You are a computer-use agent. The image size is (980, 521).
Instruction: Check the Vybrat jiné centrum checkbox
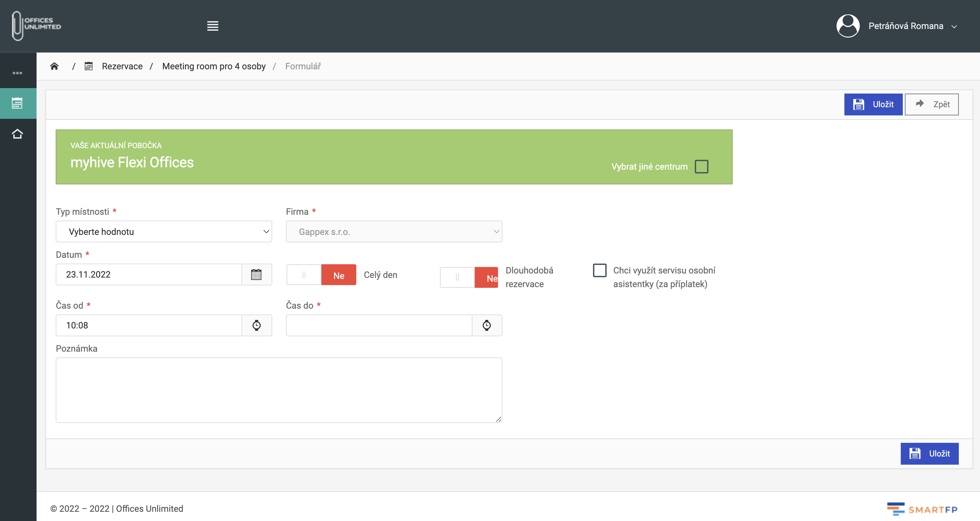pos(701,167)
